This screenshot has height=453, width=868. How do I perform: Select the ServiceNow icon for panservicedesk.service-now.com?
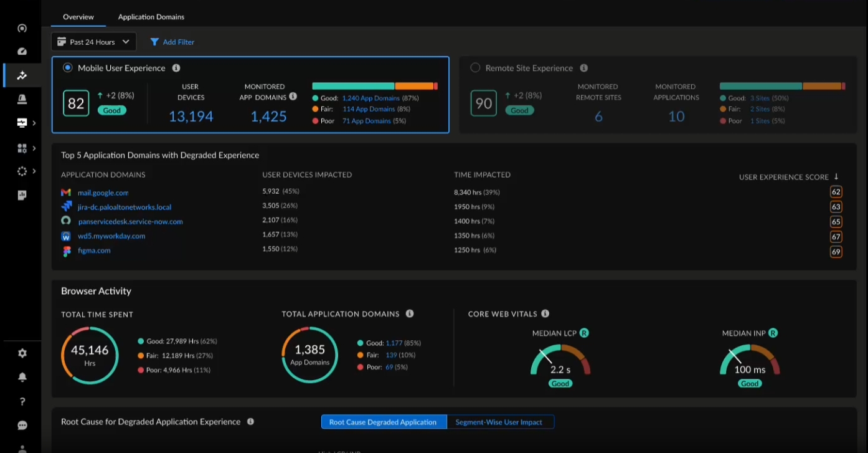coord(66,221)
